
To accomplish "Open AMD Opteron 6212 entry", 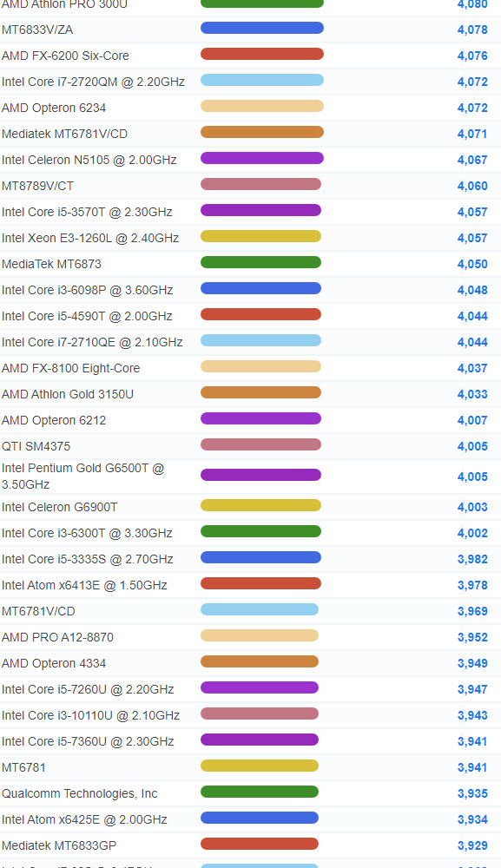I will pos(54,420).
